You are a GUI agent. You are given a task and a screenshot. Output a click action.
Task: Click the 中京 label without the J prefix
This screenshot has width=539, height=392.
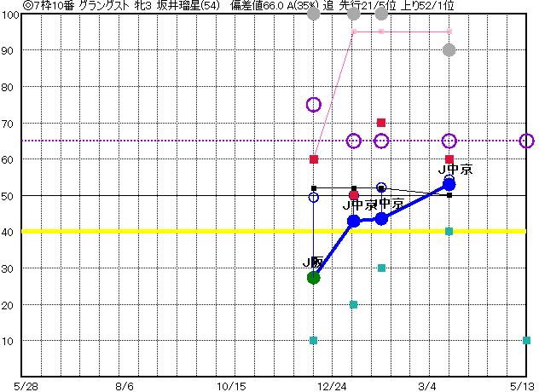click(391, 204)
